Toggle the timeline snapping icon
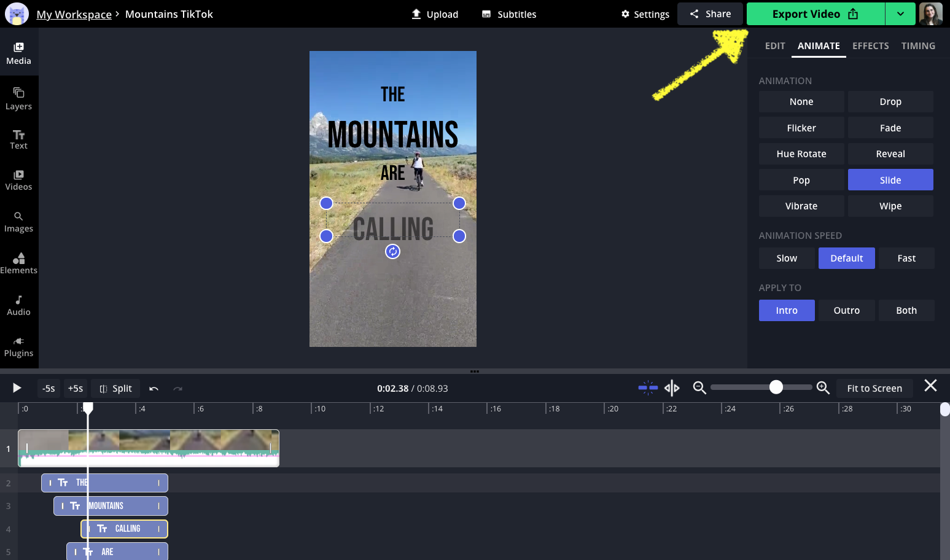950x560 pixels. 648,388
